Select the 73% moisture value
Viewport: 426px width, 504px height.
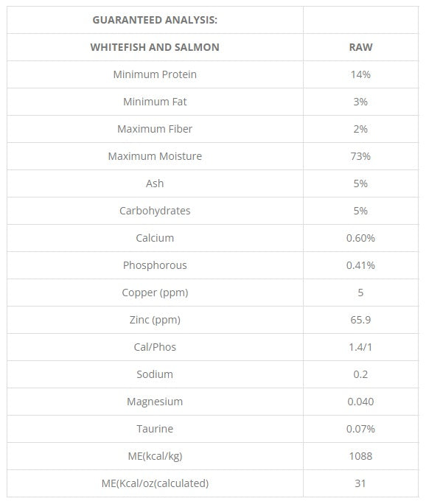(360, 156)
